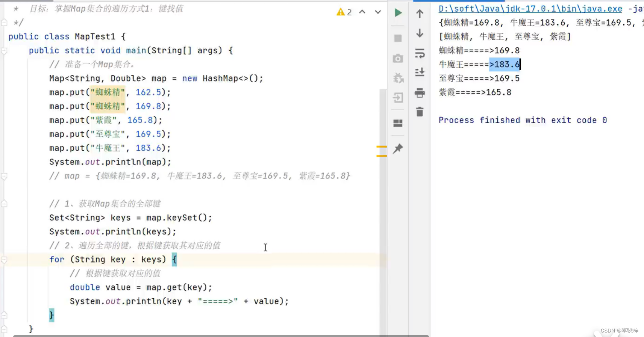The width and height of the screenshot is (644, 337).
Task: Click the string "=====>" in println
Action: coord(218,301)
